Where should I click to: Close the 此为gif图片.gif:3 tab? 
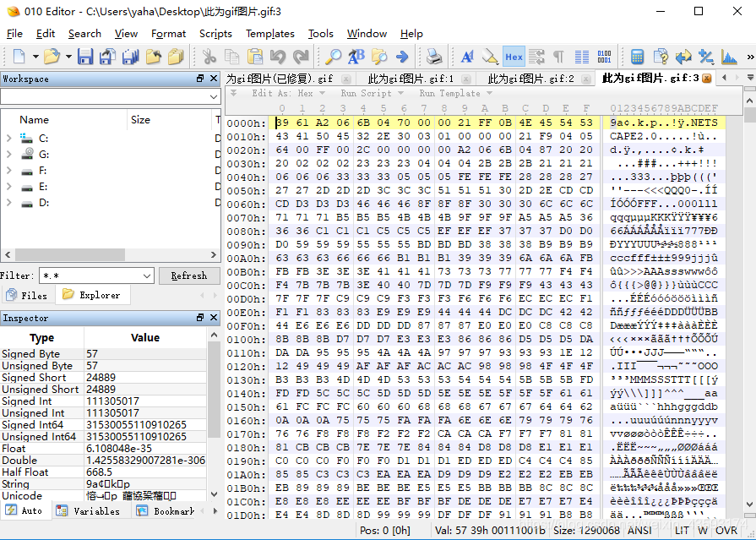[707, 79]
